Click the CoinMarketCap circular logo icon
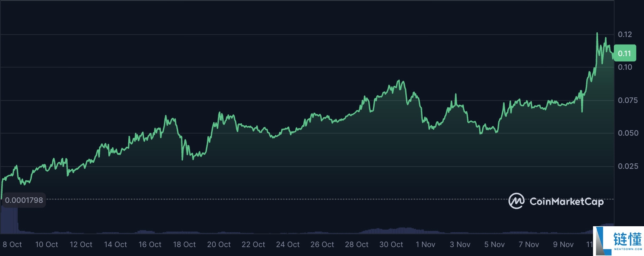Viewport: 644px width, 256px height. point(516,201)
